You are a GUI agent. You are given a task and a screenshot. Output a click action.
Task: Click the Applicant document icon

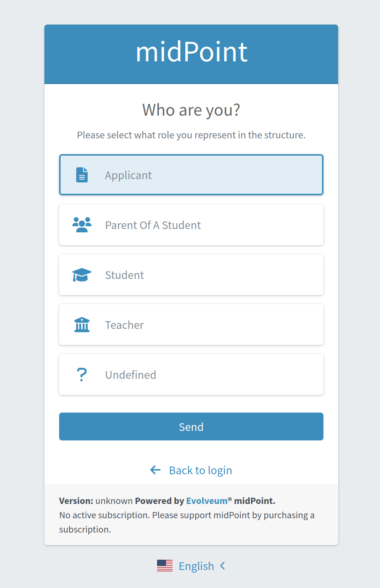(x=82, y=175)
